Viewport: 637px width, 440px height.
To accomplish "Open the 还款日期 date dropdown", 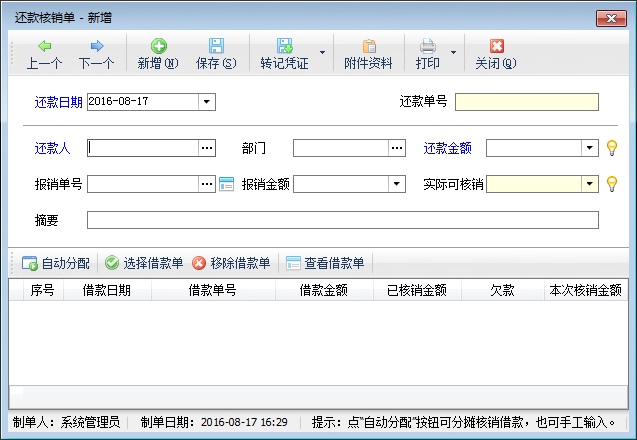I will point(206,101).
